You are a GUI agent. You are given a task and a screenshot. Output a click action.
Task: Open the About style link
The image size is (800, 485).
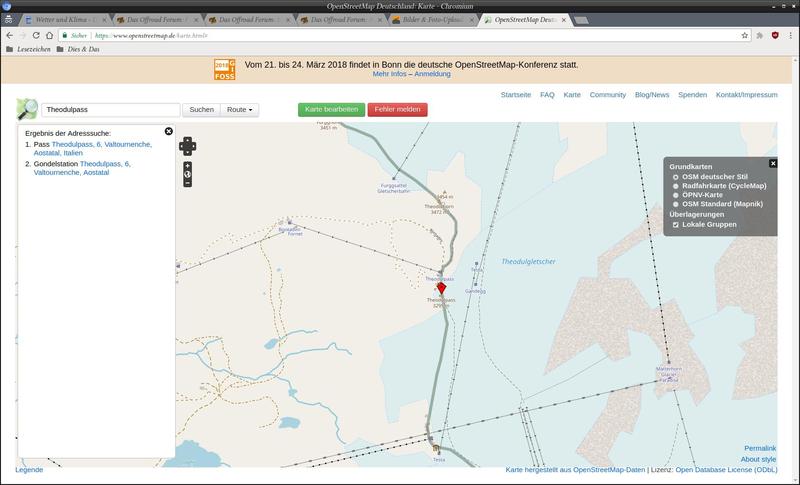click(x=758, y=460)
